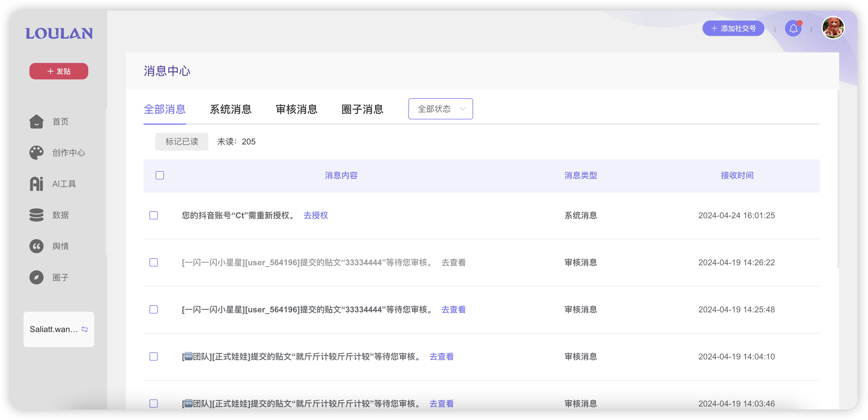Check the 14:03:46 review message checkbox

click(x=154, y=404)
